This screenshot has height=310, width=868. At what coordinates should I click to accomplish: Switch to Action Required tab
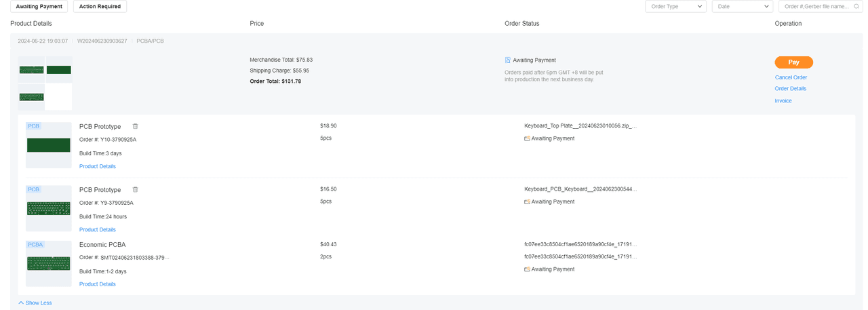[100, 7]
